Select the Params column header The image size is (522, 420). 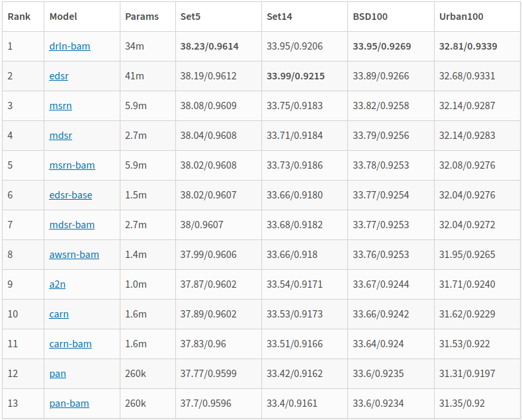tap(142, 17)
